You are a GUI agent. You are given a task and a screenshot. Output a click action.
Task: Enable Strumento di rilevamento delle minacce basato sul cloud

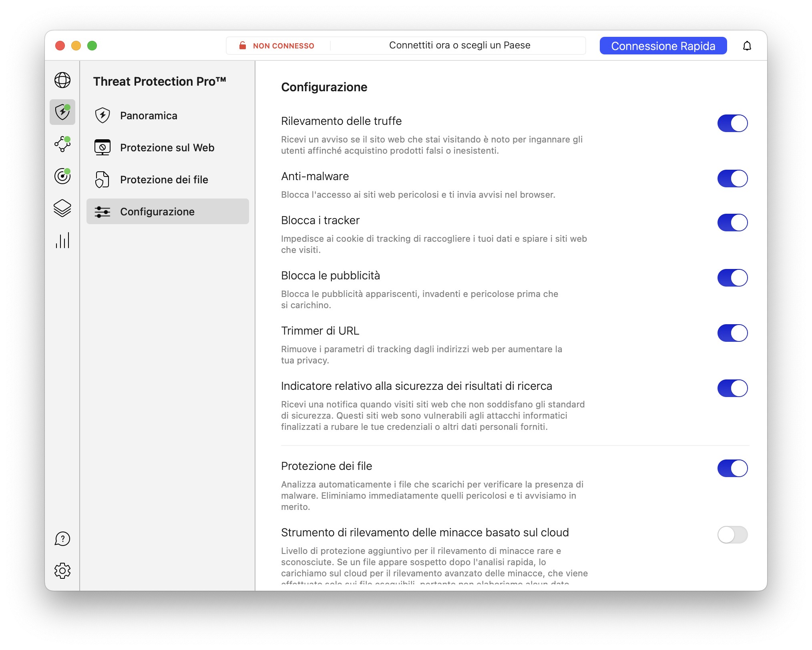click(733, 535)
